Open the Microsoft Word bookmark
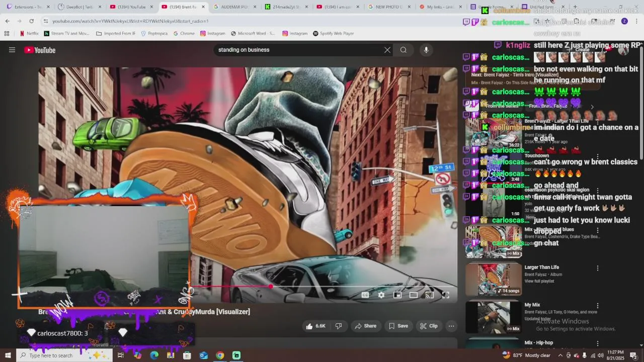The height and width of the screenshot is (362, 644). tap(253, 34)
